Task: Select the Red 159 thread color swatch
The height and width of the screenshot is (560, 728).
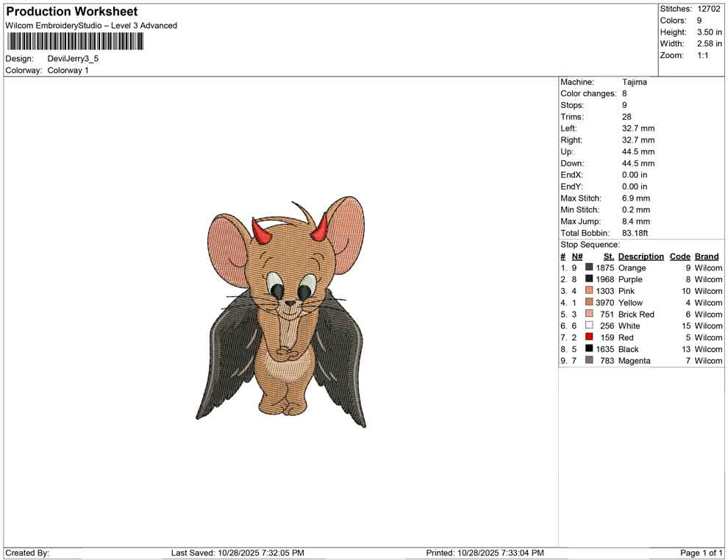Action: (589, 337)
